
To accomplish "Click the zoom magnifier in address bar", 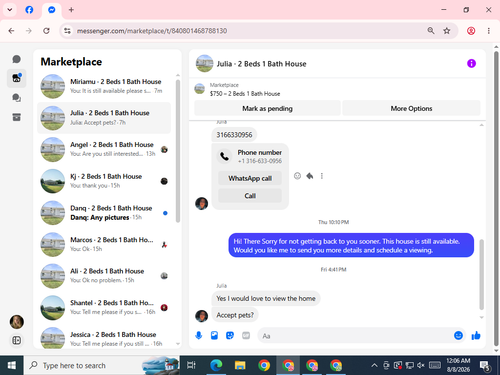I will pyautogui.click(x=431, y=31).
